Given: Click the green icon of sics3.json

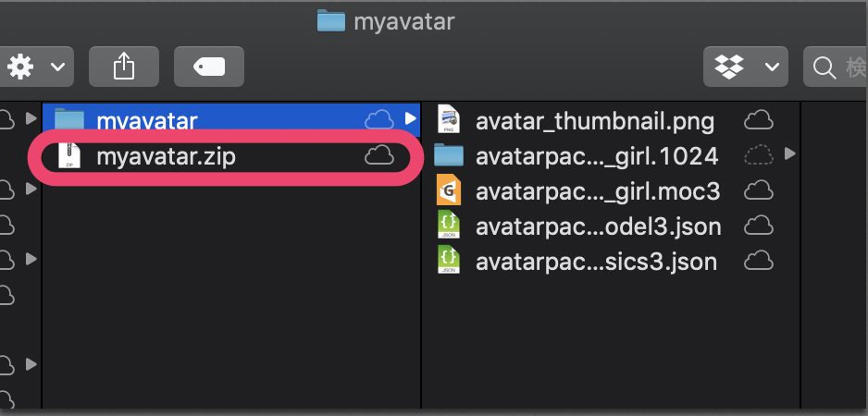Looking at the screenshot, I should (x=449, y=261).
